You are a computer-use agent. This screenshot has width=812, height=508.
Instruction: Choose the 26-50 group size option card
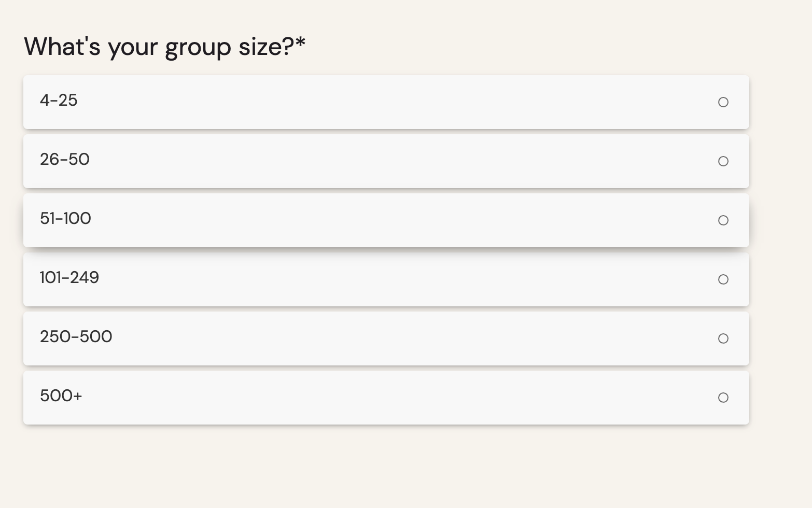click(x=386, y=161)
